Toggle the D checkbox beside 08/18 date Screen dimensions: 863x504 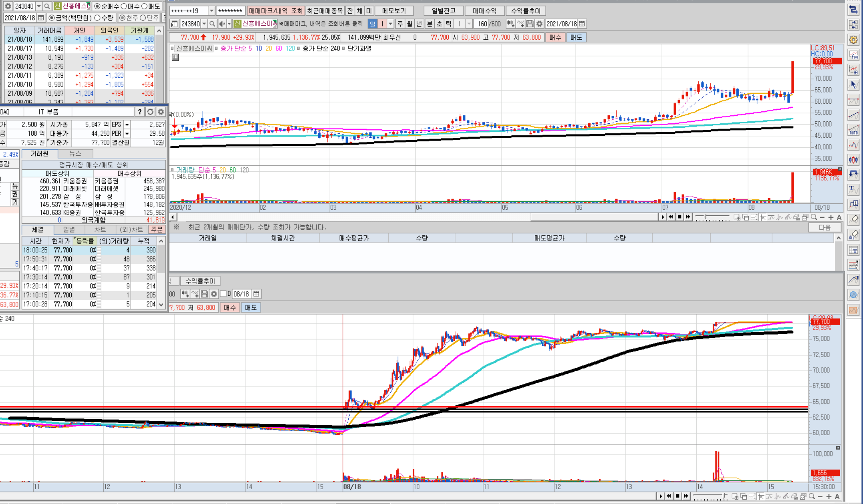[x=224, y=294]
